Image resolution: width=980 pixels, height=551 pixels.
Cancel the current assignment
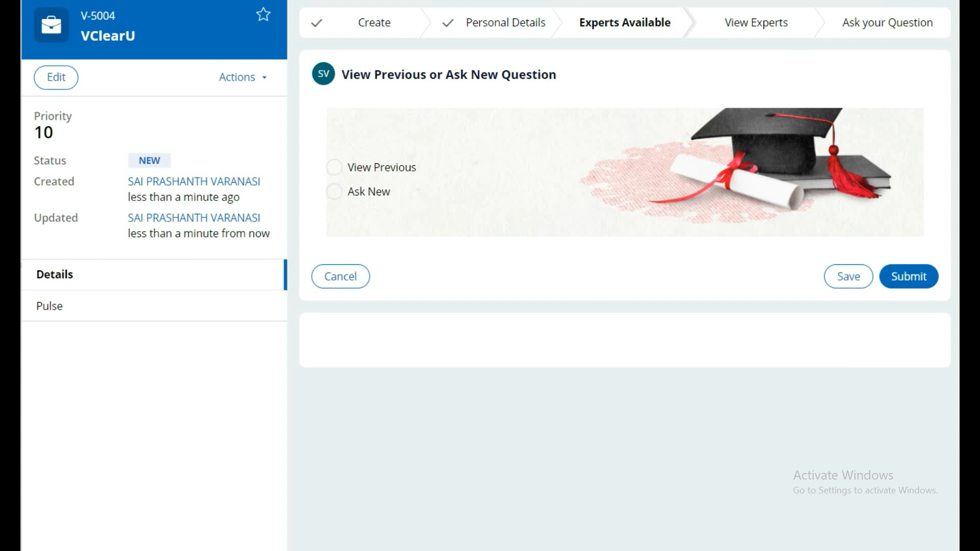pyautogui.click(x=340, y=277)
